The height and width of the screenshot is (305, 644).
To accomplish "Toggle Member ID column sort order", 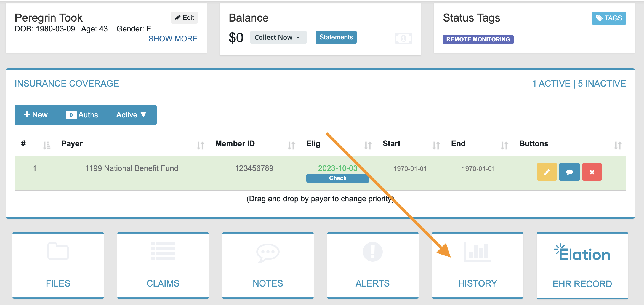I will tap(291, 144).
